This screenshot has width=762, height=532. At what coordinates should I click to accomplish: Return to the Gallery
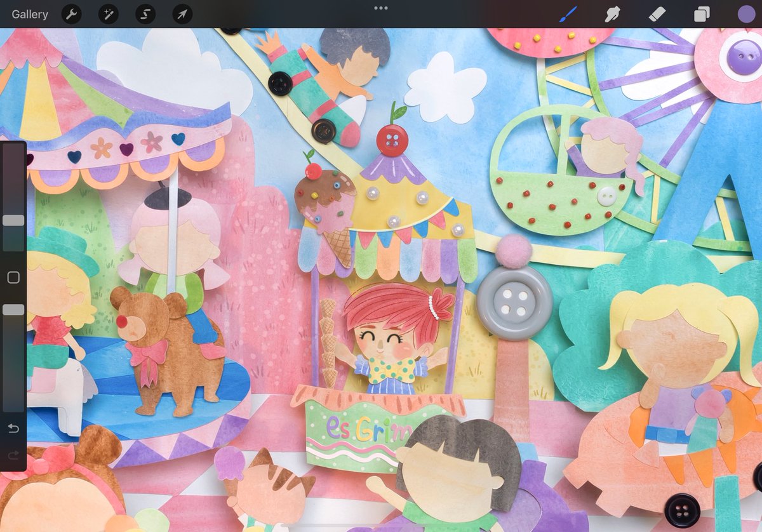(x=30, y=14)
